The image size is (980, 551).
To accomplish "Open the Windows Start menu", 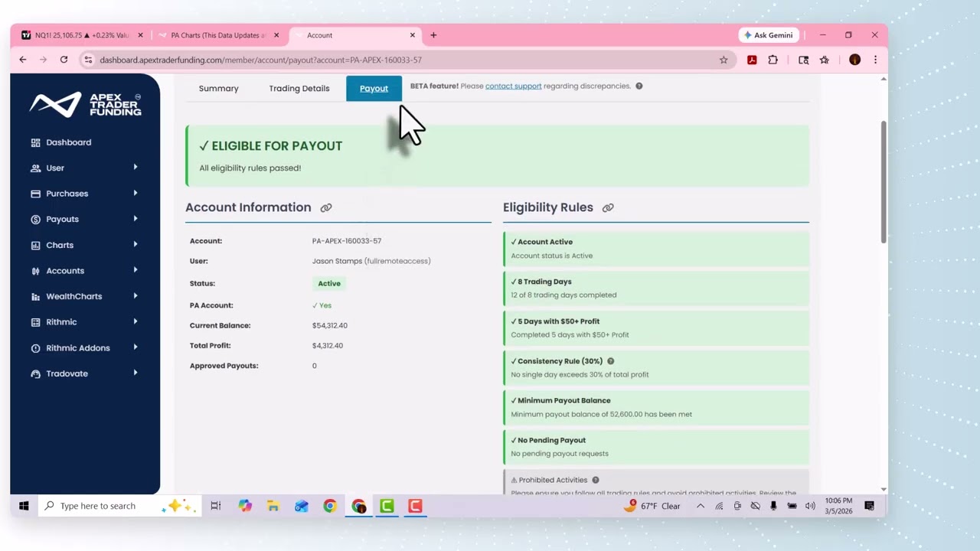I will (x=24, y=506).
